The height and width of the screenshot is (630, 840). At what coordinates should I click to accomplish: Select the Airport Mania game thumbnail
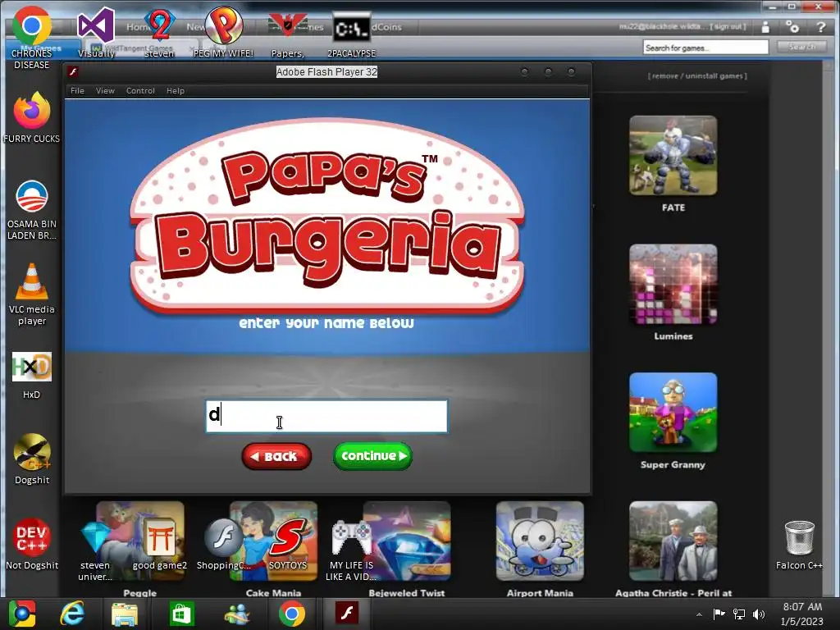pyautogui.click(x=540, y=541)
